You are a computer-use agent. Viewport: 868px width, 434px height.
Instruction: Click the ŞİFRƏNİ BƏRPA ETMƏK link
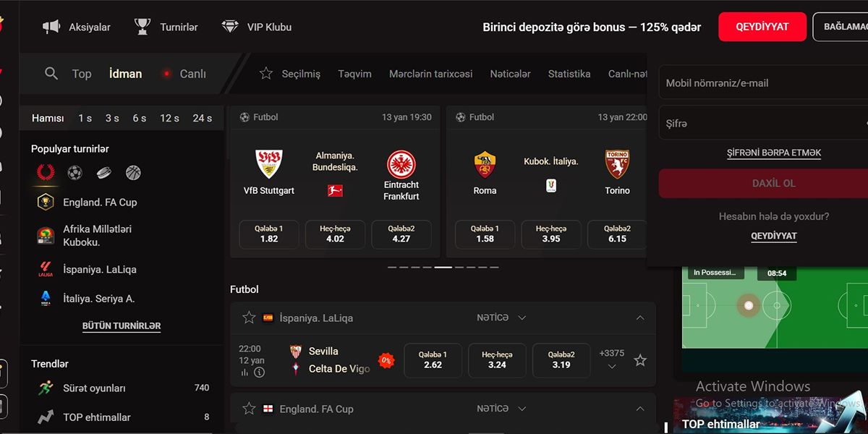[x=774, y=153]
